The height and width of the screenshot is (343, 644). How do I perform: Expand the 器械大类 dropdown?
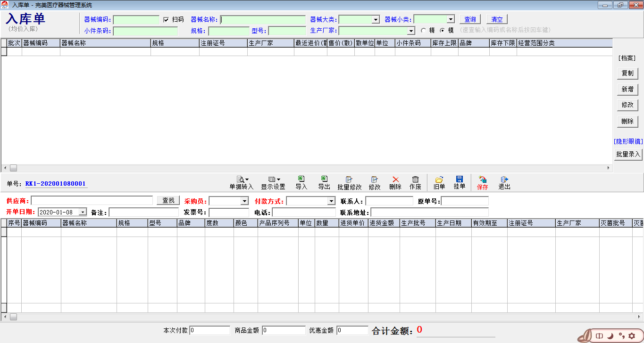click(x=376, y=20)
